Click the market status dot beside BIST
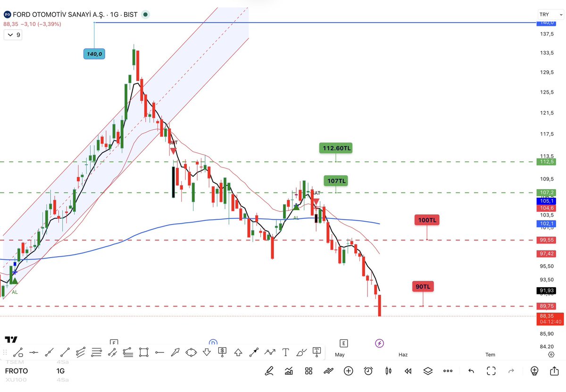This screenshot has width=566, height=392. [145, 15]
